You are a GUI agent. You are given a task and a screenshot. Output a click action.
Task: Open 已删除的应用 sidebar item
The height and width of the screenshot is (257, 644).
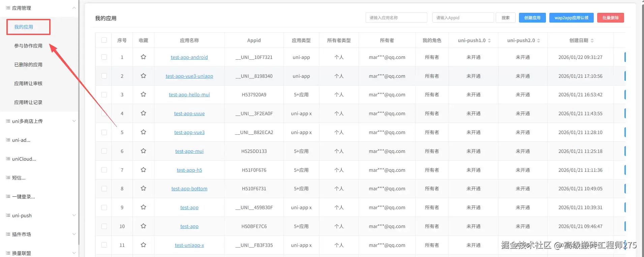pyautogui.click(x=28, y=65)
